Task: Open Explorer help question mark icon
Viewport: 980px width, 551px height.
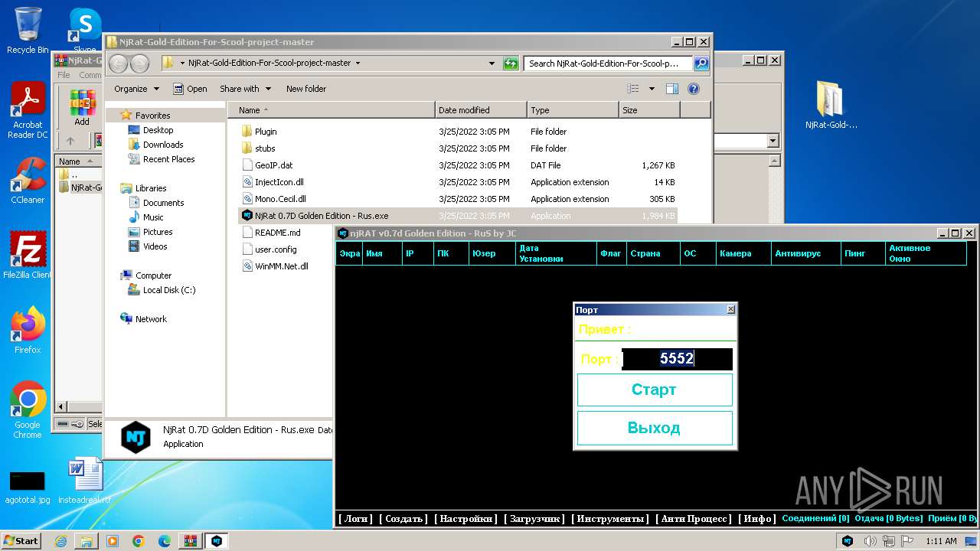Action: click(694, 89)
